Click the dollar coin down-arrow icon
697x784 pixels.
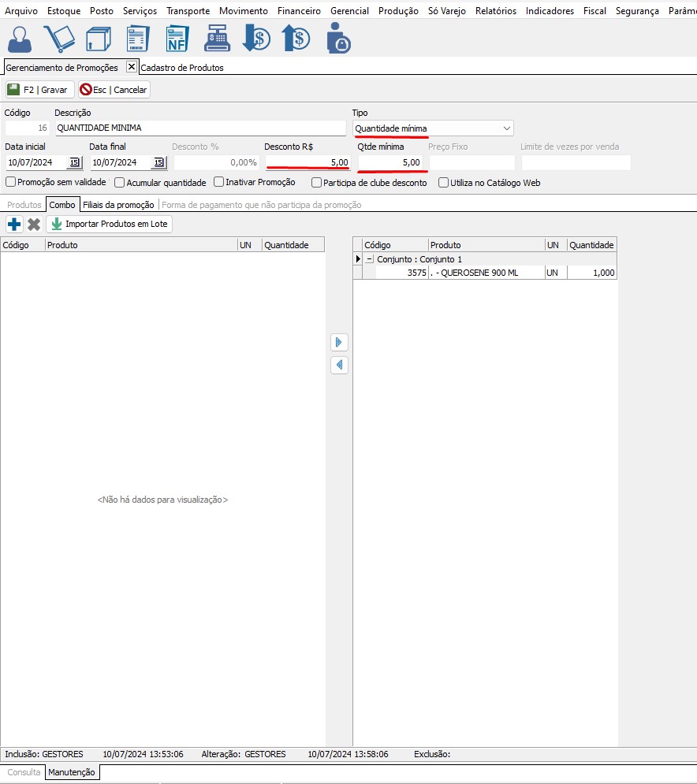pos(256,39)
